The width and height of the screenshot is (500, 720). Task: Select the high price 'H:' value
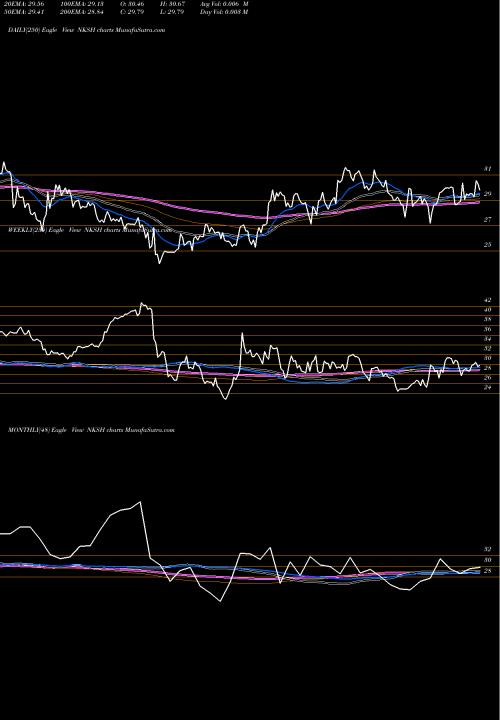pos(172,4)
